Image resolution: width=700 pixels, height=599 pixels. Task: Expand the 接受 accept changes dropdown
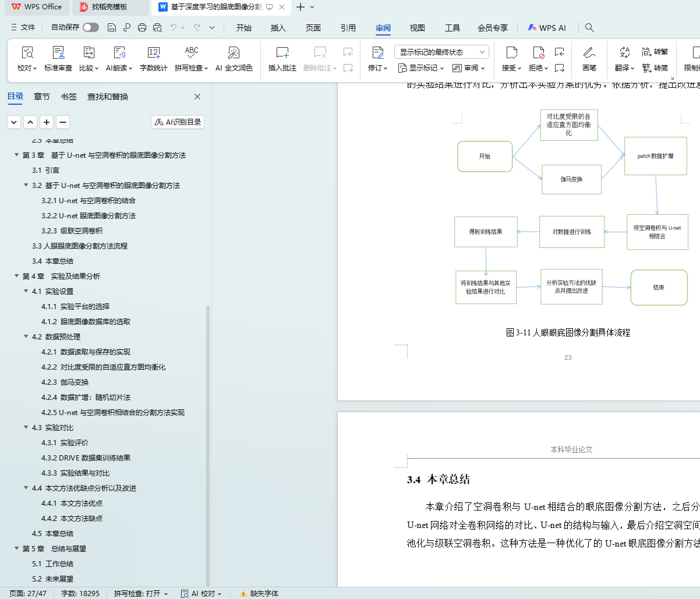[511, 68]
